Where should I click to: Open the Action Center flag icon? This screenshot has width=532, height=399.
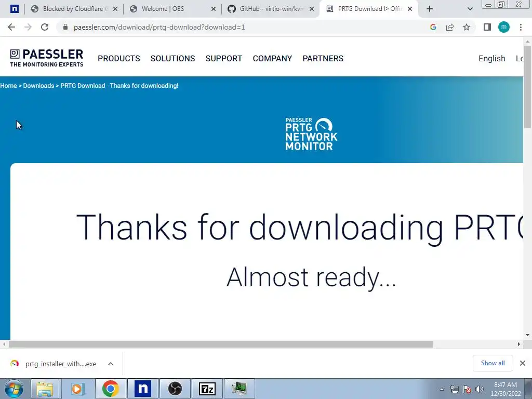[467, 389]
